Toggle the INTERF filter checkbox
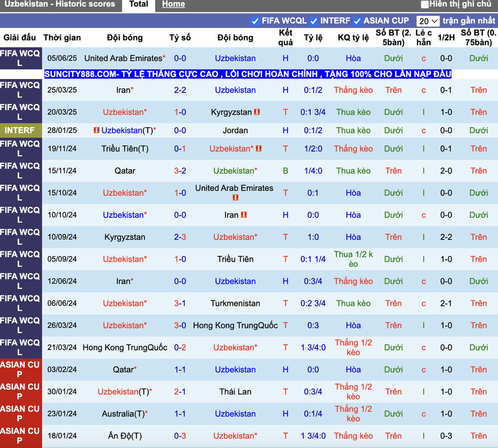This screenshot has width=498, height=448. pos(314,21)
